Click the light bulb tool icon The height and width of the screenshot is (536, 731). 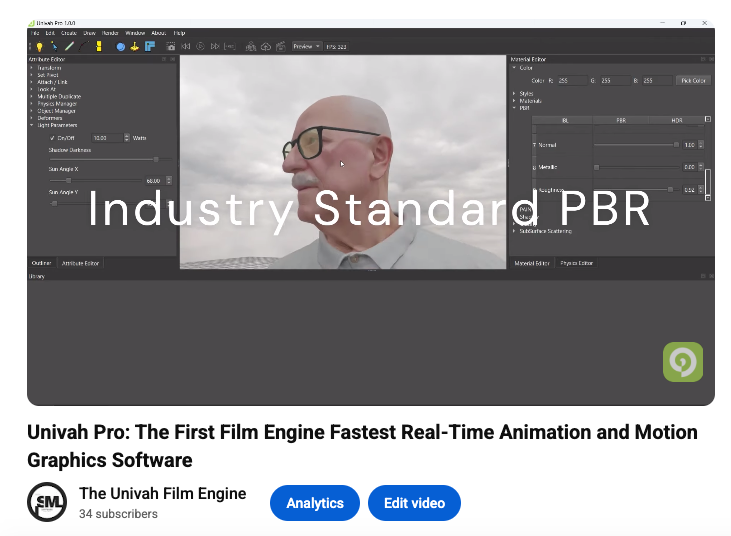(x=40, y=47)
